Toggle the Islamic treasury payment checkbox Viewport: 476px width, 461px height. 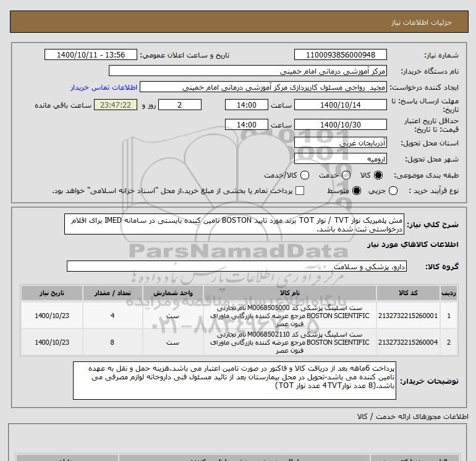point(300,191)
